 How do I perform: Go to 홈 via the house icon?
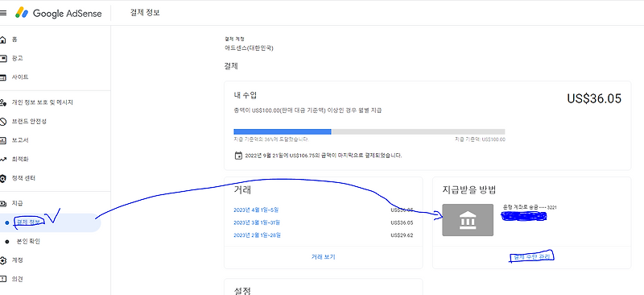click(3, 39)
